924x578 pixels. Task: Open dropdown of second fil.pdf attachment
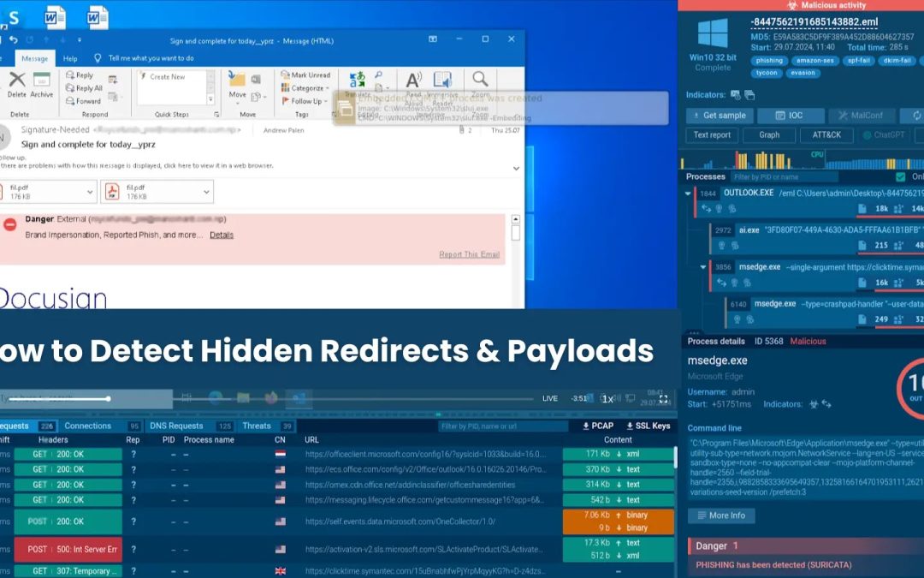click(x=206, y=192)
